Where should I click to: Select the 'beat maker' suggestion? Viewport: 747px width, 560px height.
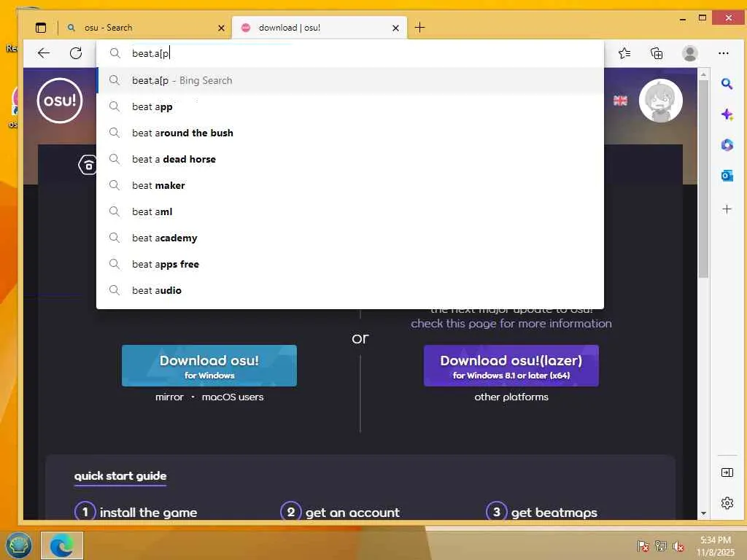coord(350,185)
